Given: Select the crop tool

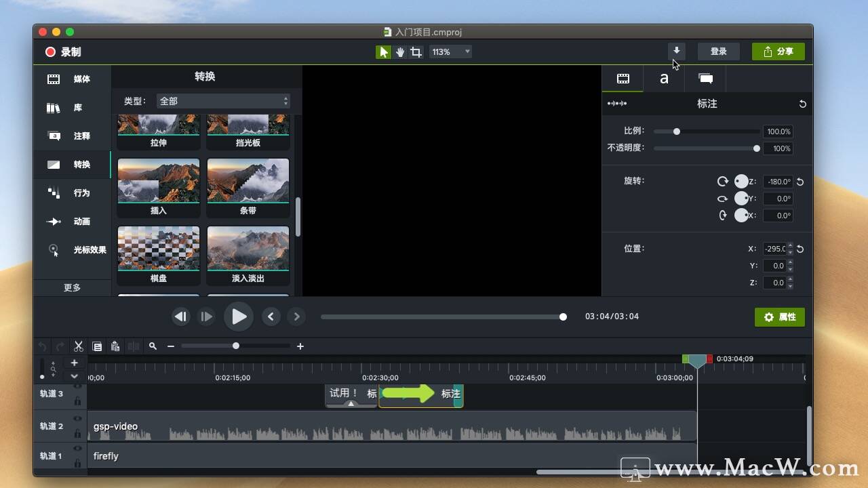Looking at the screenshot, I should coord(416,52).
